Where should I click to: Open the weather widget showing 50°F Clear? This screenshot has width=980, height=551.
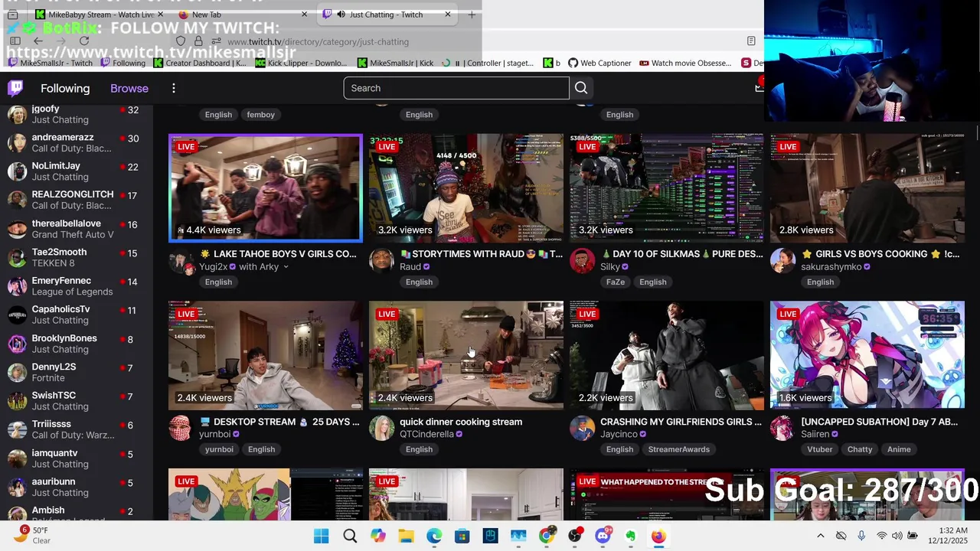[x=32, y=536]
